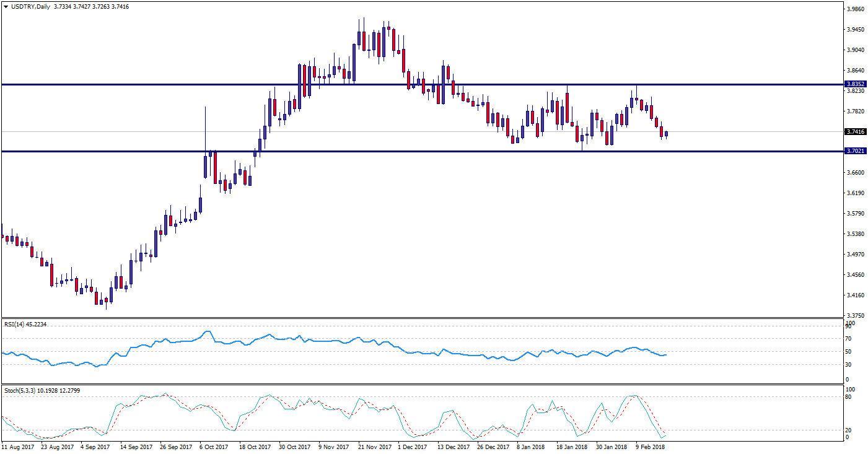The width and height of the screenshot is (868, 454).
Task: Click the dropdown triangle beside USDTRY,Daily
Action: 6,6
